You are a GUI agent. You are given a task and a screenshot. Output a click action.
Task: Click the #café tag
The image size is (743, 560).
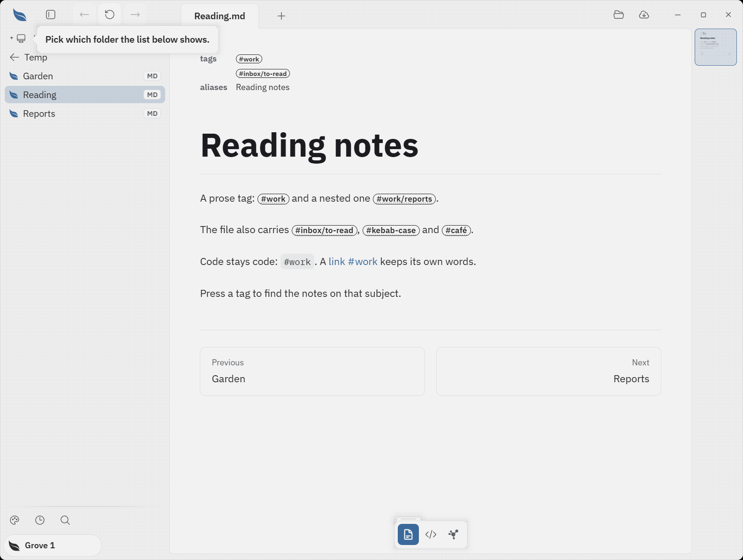[x=456, y=230]
